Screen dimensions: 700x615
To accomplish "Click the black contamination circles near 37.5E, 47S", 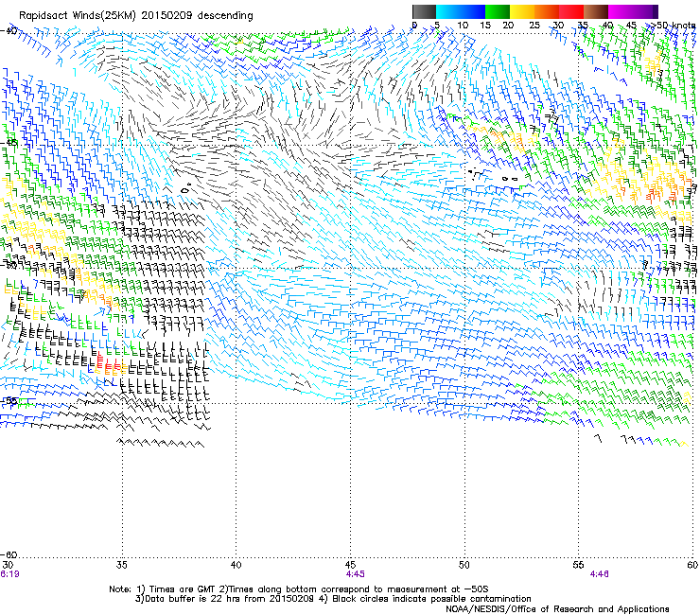I will pos(185,189).
